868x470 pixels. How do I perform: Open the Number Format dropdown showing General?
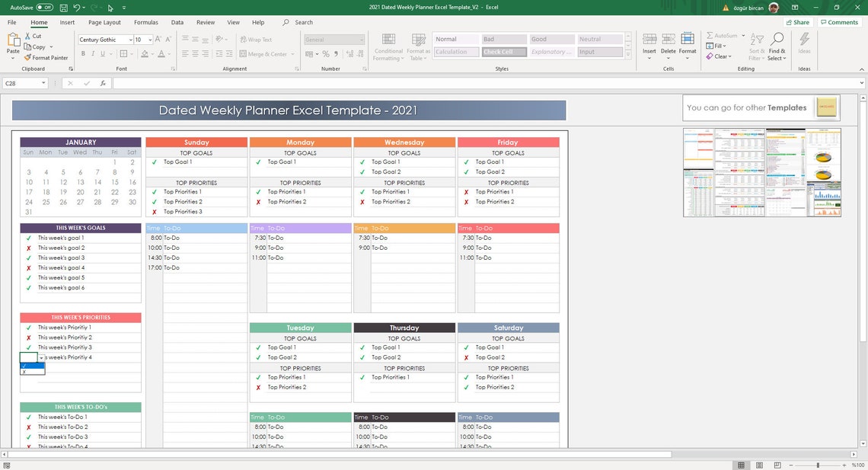333,39
